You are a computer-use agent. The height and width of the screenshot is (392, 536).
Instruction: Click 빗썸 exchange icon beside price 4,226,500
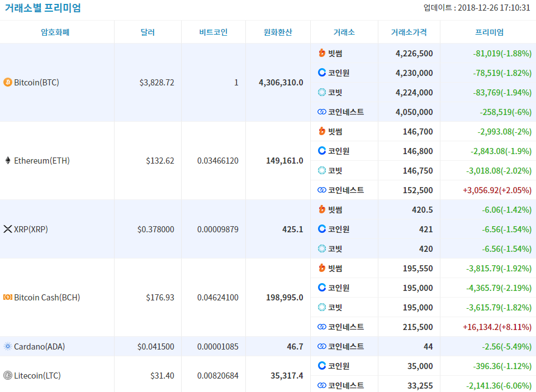[x=322, y=53]
